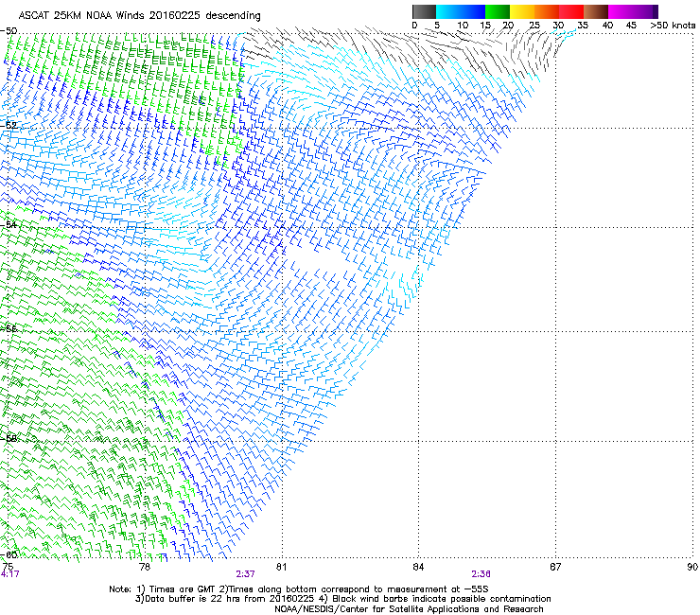
Task: Click the purple '2:38' swath time label
Action: click(481, 574)
